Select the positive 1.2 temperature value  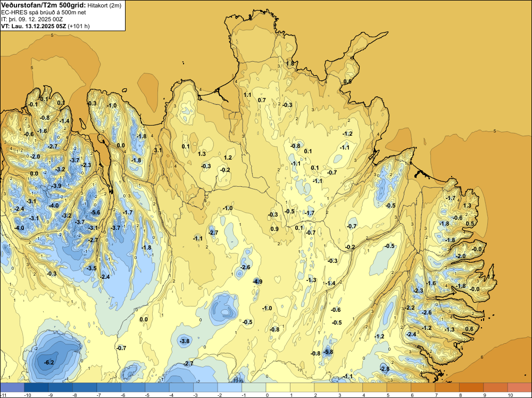(228, 157)
